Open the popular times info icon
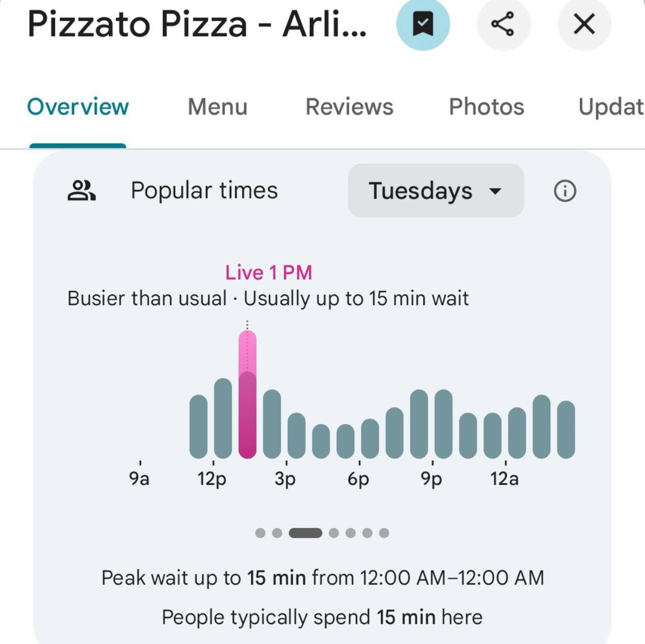The image size is (645, 644). click(565, 191)
